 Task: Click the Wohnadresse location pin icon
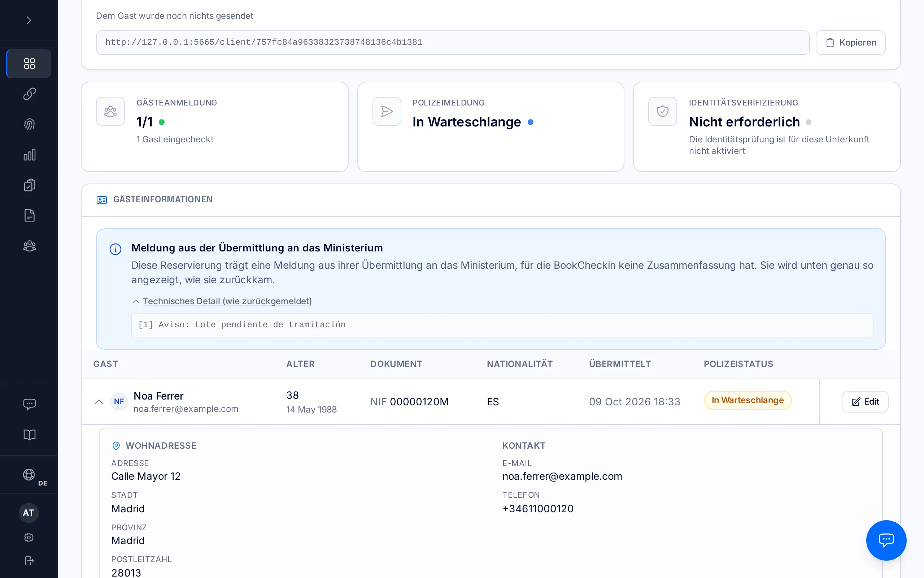(116, 446)
